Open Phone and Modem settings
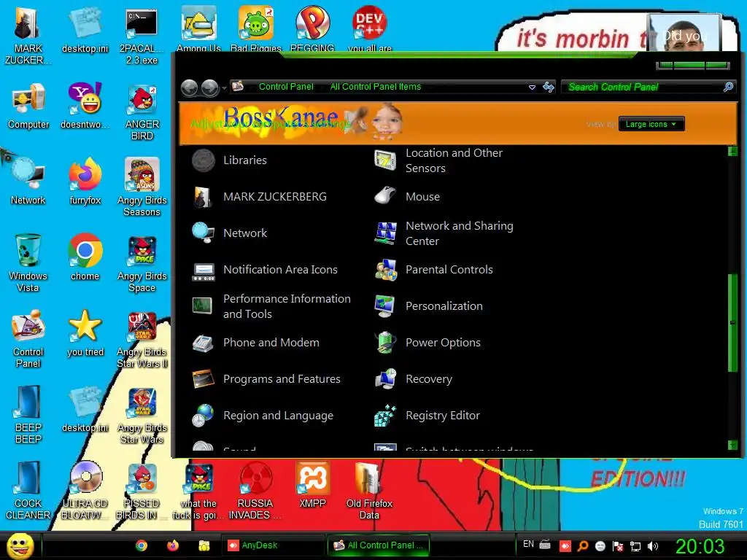The height and width of the screenshot is (560, 747). pos(256,343)
